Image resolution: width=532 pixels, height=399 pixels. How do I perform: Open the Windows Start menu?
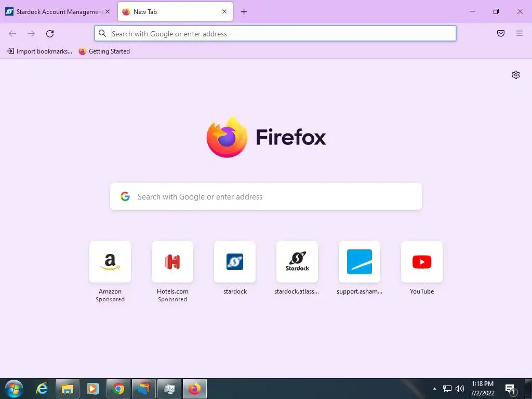[14, 389]
